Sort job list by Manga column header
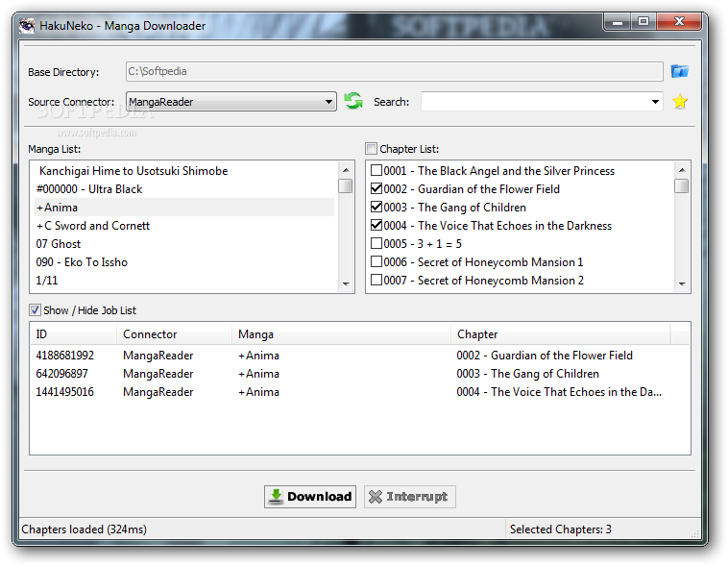This screenshot has height=566, width=728. coord(341,334)
